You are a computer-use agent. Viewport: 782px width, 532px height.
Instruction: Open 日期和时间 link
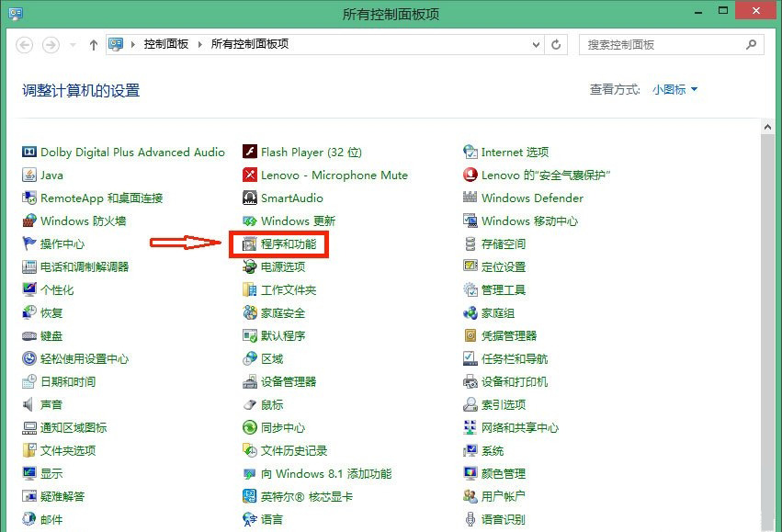point(68,382)
